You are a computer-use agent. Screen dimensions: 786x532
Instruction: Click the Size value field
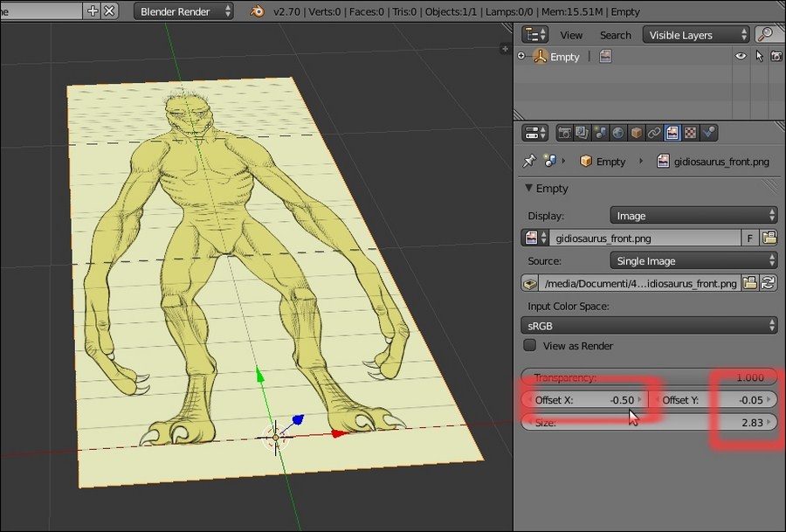tap(649, 422)
